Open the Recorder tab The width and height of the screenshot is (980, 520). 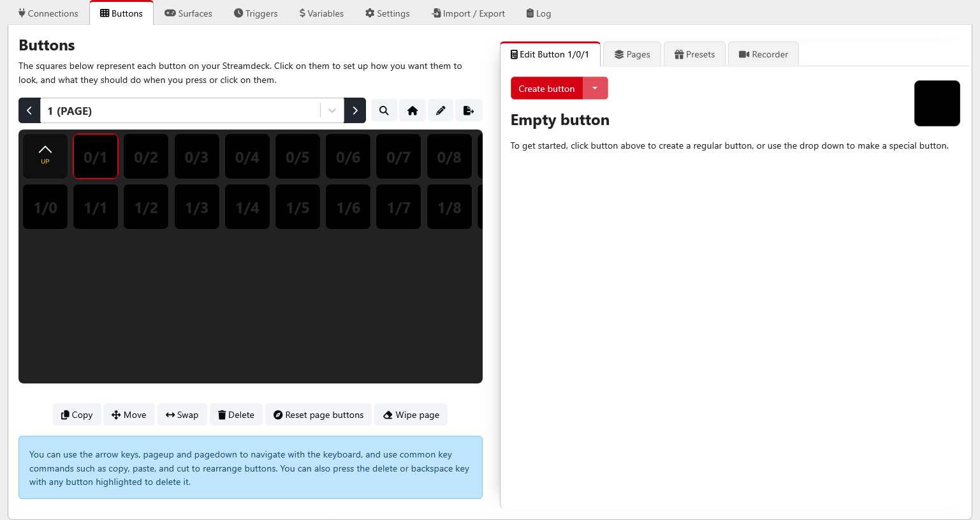tap(763, 54)
